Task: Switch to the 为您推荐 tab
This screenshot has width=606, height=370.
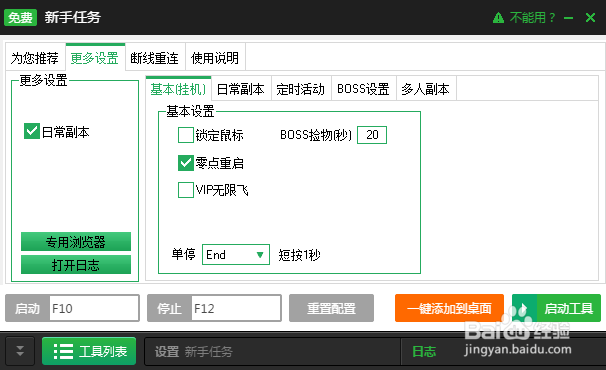Action: click(x=35, y=58)
